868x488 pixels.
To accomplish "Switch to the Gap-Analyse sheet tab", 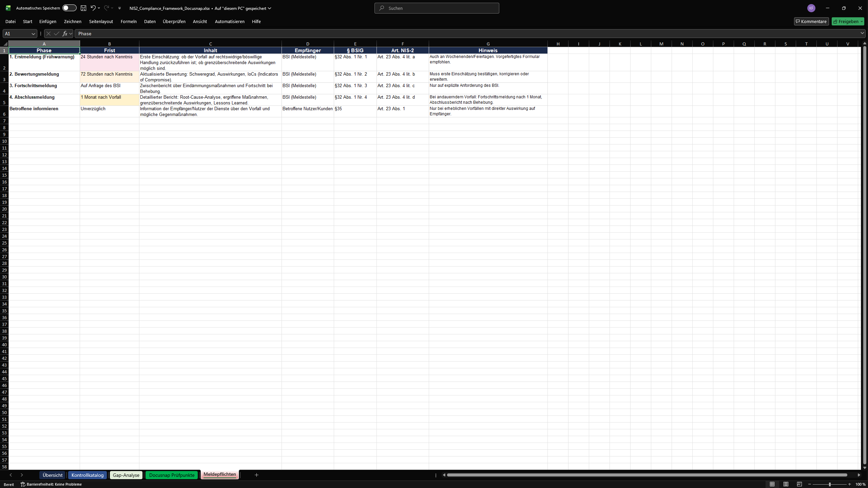I will point(126,475).
